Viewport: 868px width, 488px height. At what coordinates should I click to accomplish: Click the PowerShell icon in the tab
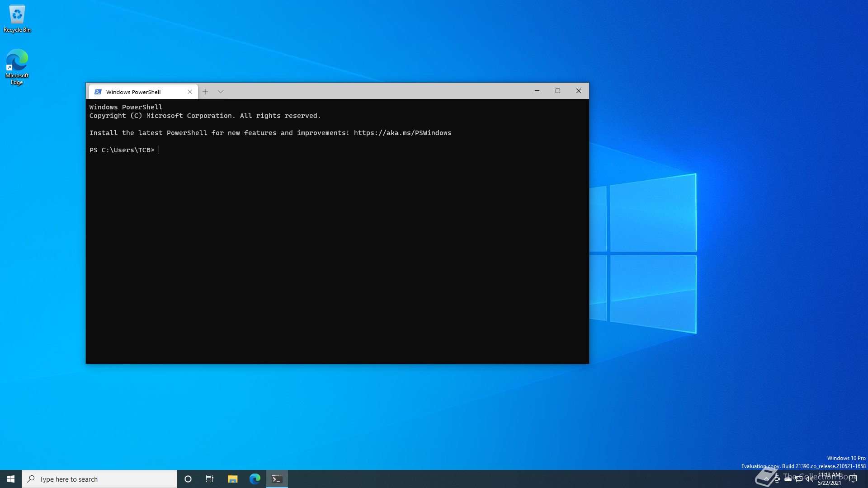click(x=98, y=92)
